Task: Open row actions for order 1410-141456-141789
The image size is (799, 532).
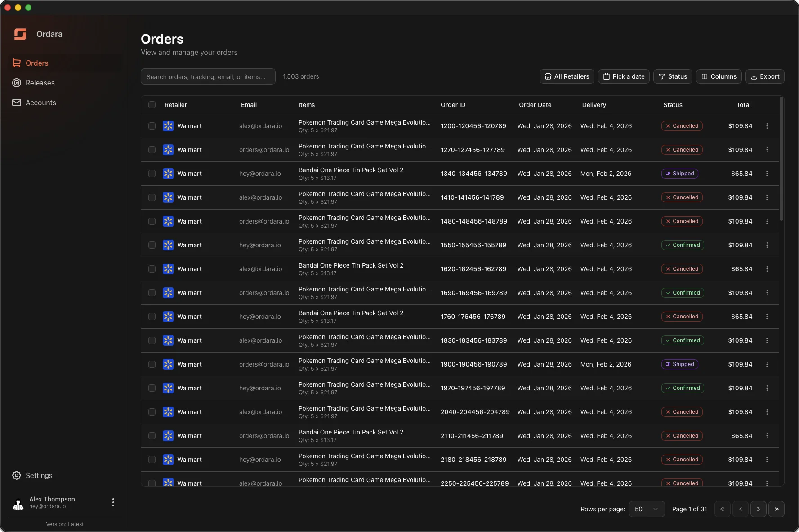Action: (x=767, y=197)
